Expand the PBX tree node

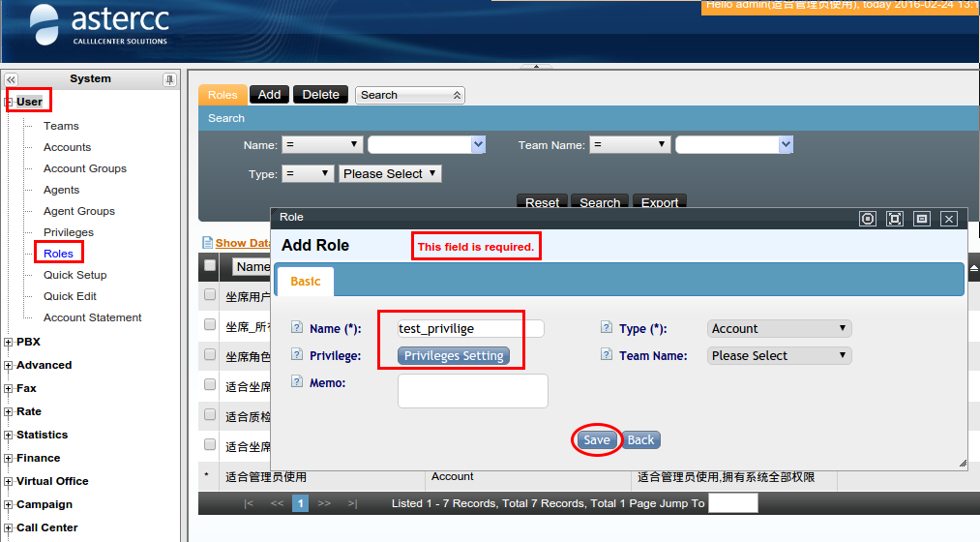[x=9, y=342]
